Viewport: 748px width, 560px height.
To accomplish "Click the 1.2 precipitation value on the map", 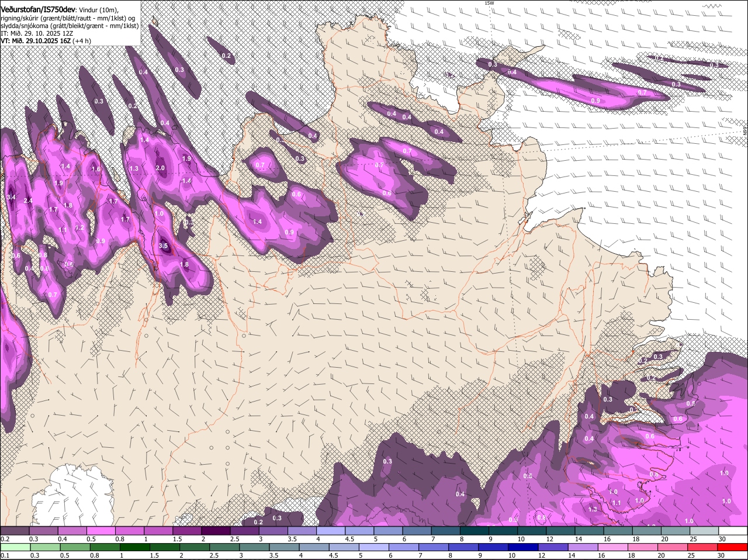I will (x=80, y=228).
